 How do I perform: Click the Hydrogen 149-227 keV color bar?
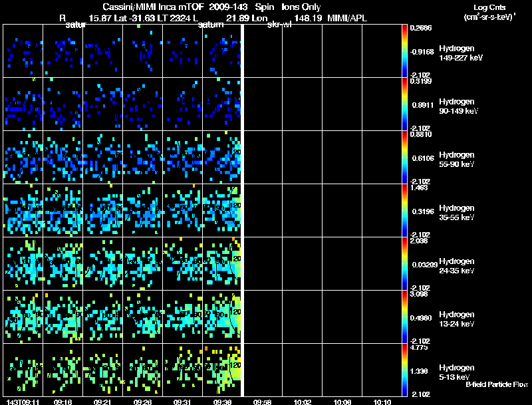[x=404, y=51]
